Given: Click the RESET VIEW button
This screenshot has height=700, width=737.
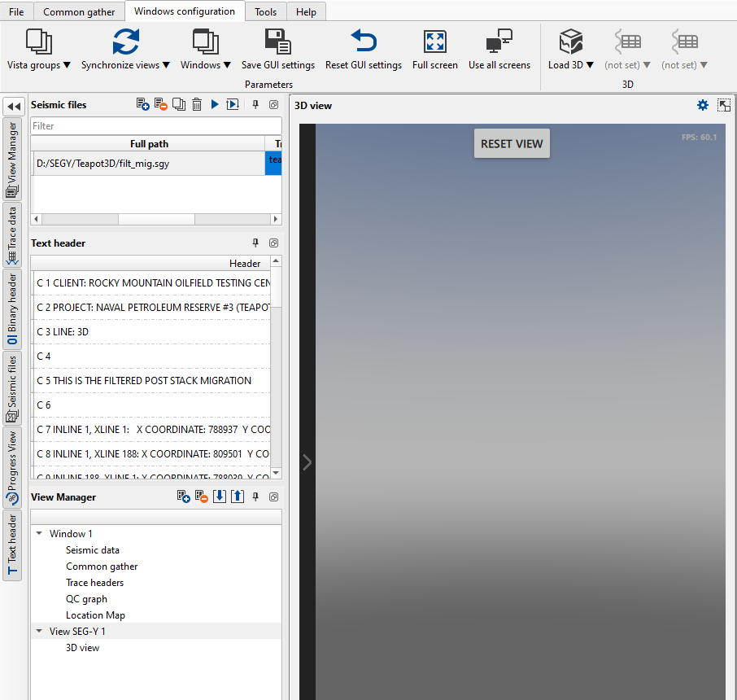Looking at the screenshot, I should [x=512, y=143].
